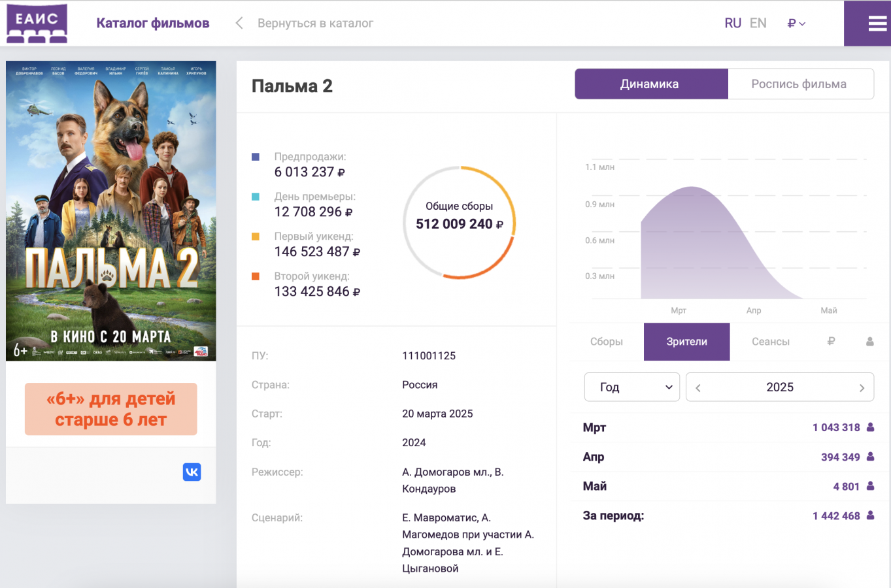Open the hamburger menu
Screen dimensions: 891x588
[877, 24]
